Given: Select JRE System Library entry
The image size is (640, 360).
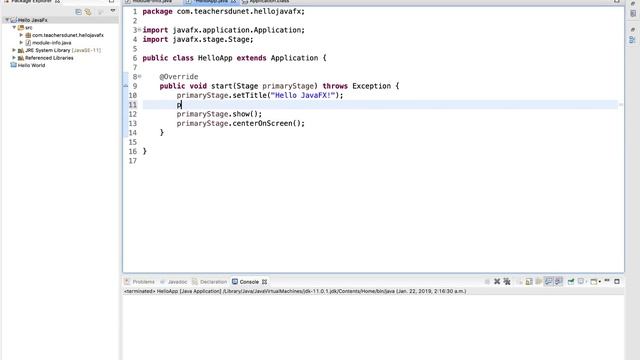Looking at the screenshot, I should 63,50.
